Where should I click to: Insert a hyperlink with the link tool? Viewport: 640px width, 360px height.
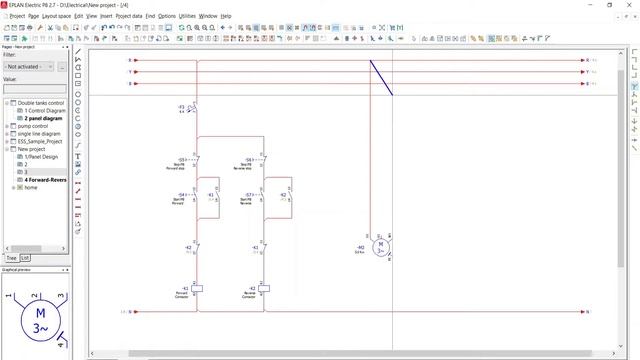pos(78,172)
